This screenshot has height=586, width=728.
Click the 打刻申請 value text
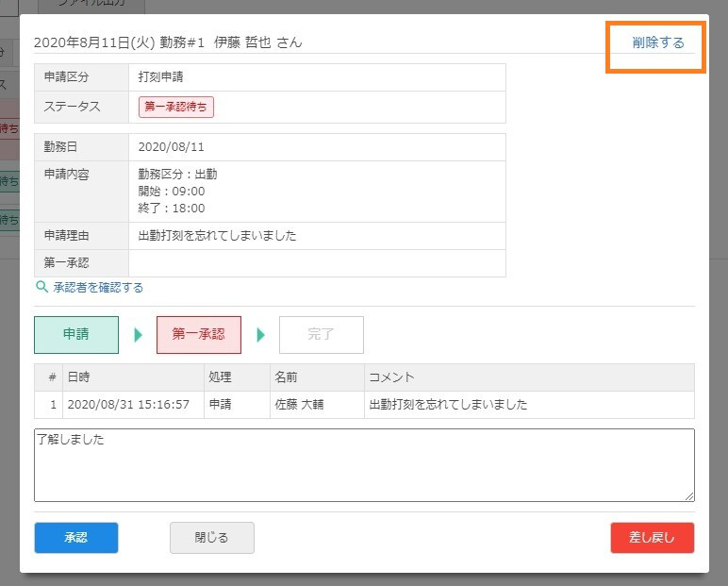(160, 76)
